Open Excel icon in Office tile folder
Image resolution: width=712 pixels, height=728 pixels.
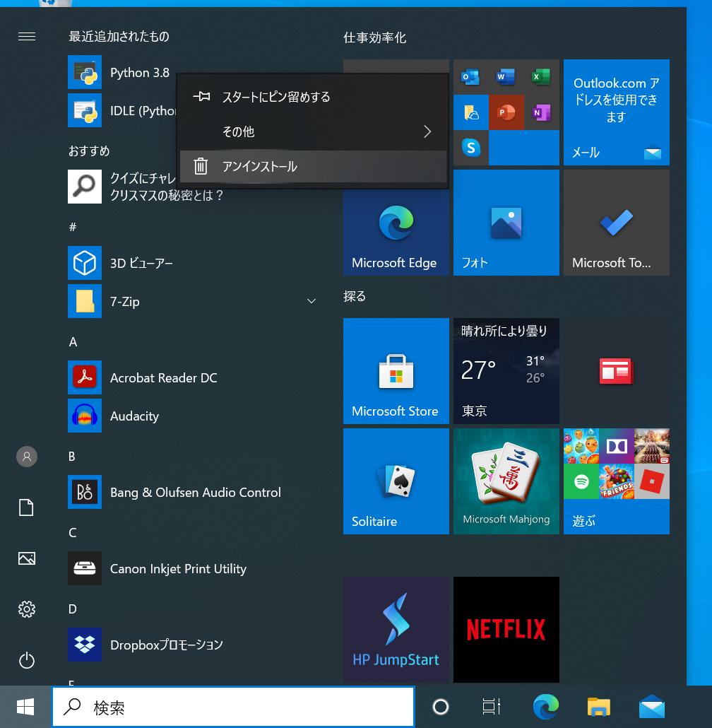(x=541, y=76)
